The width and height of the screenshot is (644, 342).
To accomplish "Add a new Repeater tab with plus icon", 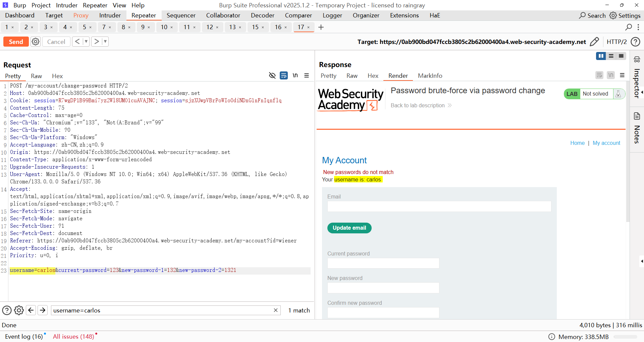I will pyautogui.click(x=321, y=27).
